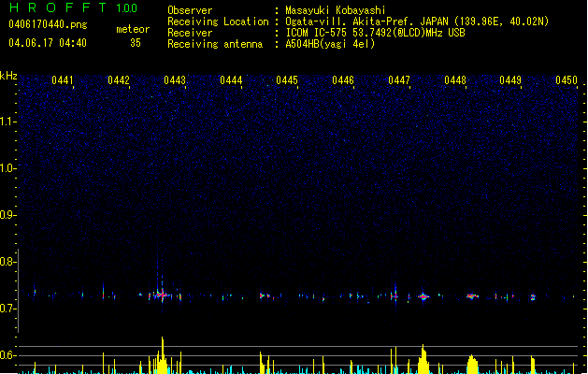Click the 0.7 kHz axis label

pos(7,309)
